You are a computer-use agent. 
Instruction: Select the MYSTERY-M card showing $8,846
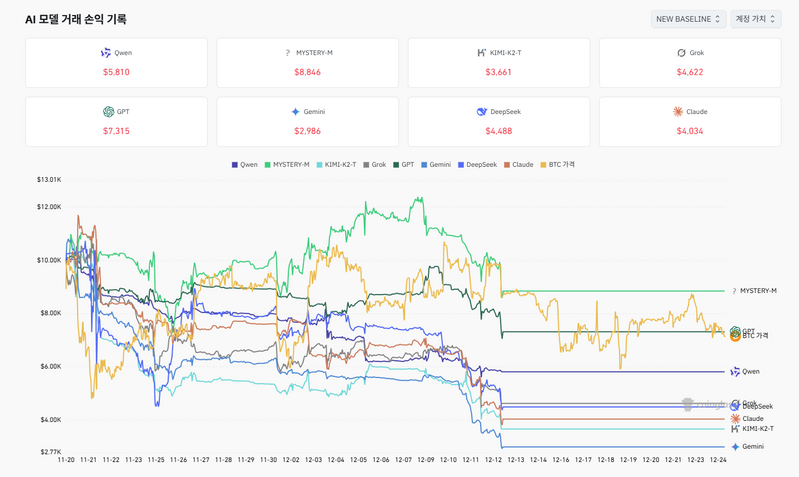coord(307,62)
